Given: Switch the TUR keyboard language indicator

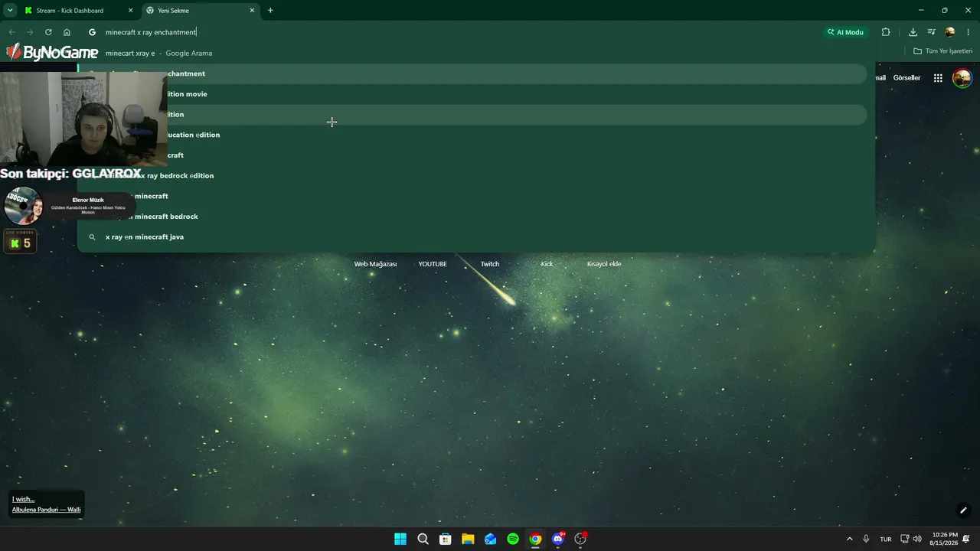Looking at the screenshot, I should (886, 539).
